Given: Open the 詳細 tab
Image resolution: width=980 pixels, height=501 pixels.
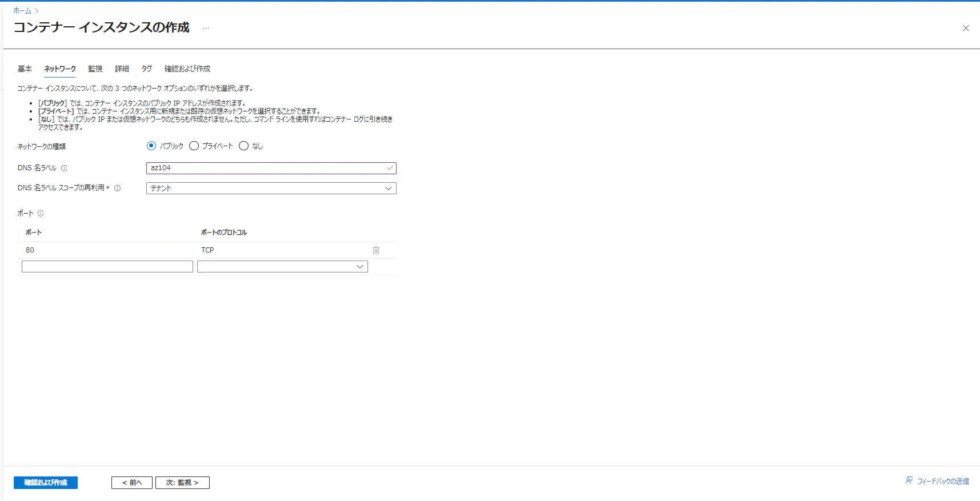Looking at the screenshot, I should [x=122, y=69].
